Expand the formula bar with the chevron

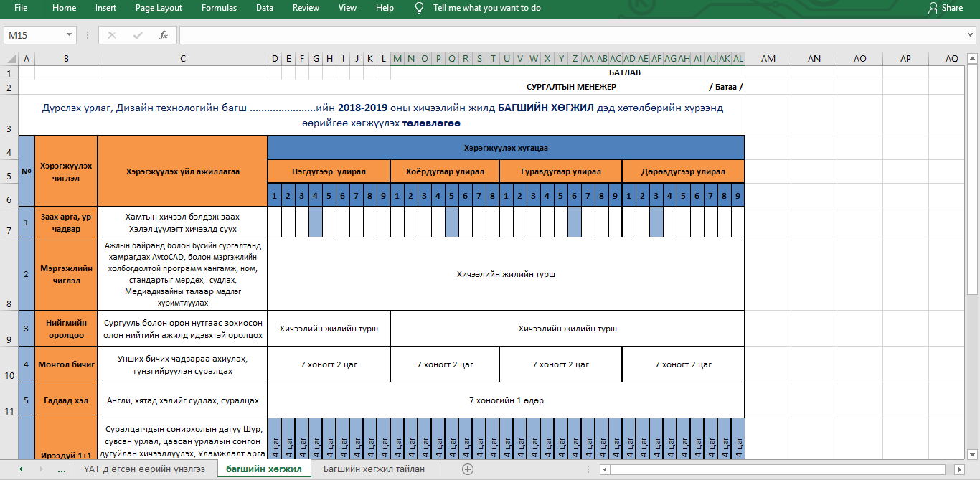click(971, 35)
